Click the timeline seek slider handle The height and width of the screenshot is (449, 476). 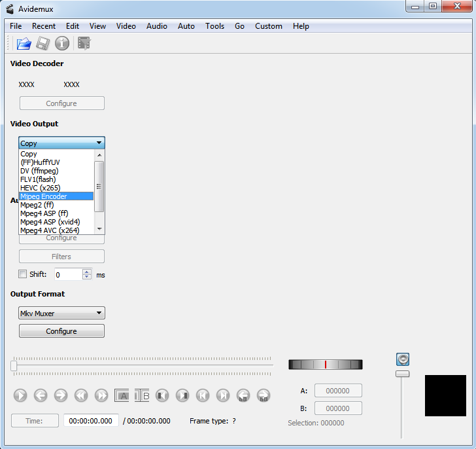(14, 366)
